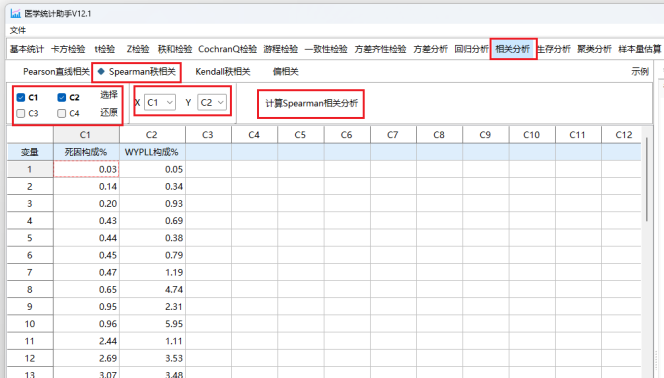Uncheck the C1 variable checkbox
Screen dimensions: 664x378
[21, 97]
